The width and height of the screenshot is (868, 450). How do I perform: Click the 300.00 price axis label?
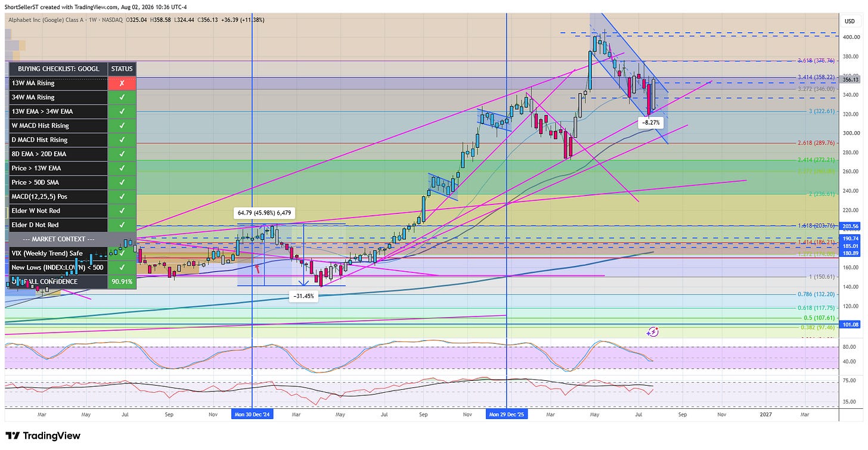[850, 134]
